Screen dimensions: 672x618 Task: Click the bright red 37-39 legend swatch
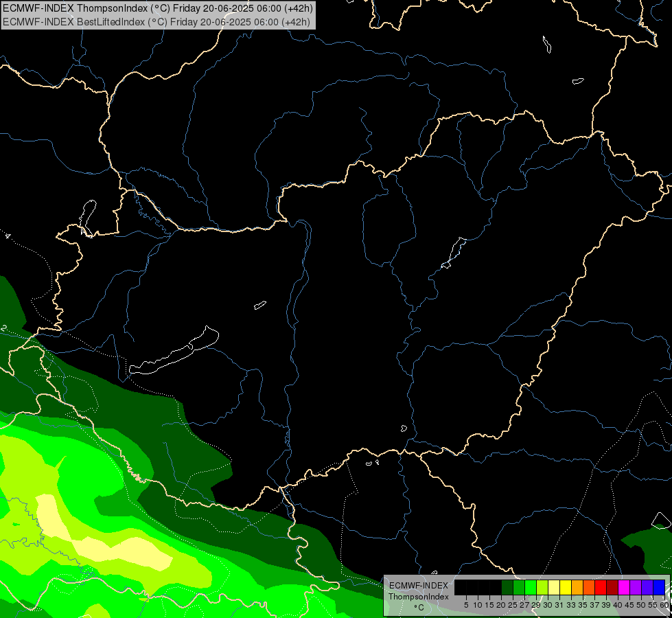(601, 587)
